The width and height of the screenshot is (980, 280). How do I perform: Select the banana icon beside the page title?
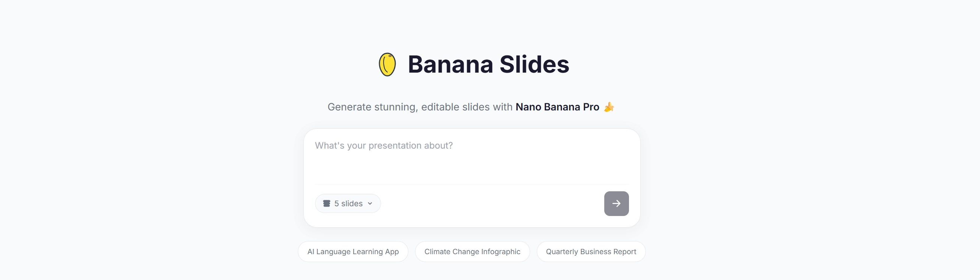pyautogui.click(x=387, y=64)
